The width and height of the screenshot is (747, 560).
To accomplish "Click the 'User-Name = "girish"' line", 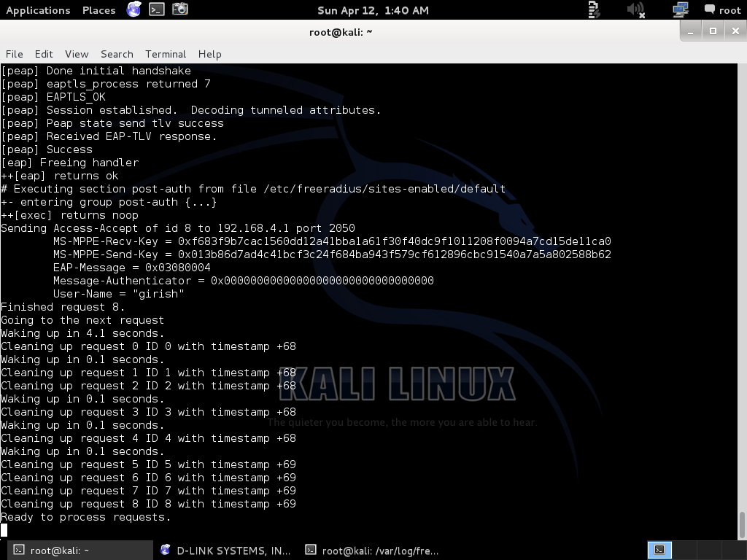I will pyautogui.click(x=119, y=294).
